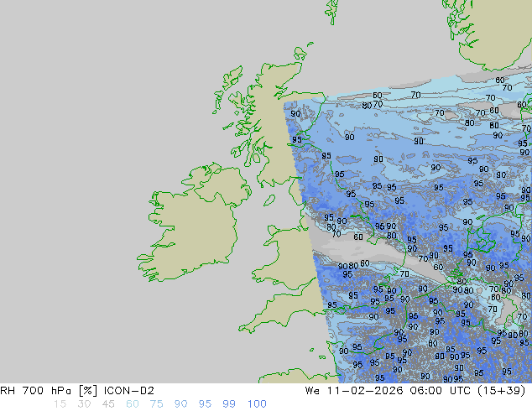
Task: Click the 'RH 700 hPa' title text
Action: (35, 391)
